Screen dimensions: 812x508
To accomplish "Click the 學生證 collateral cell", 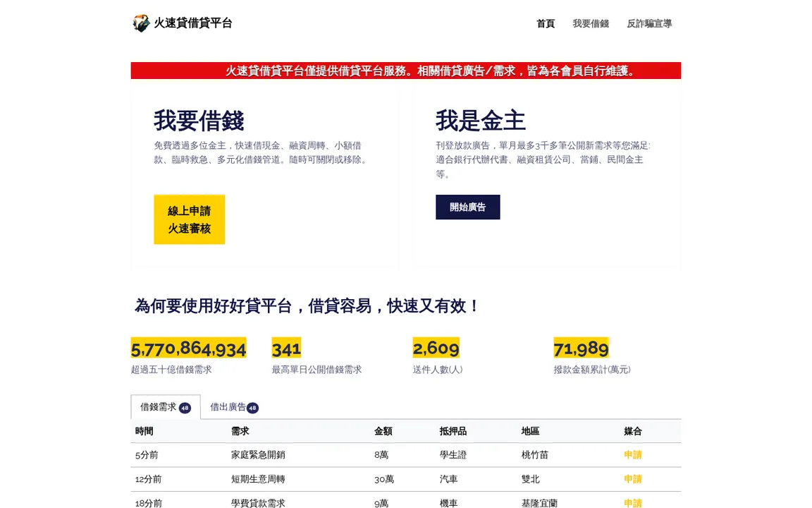I will (453, 454).
